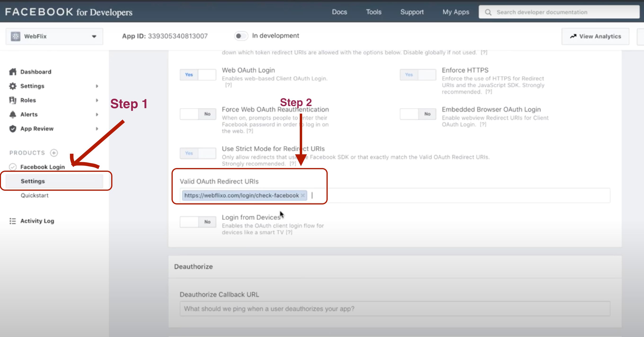The image size is (644, 337).
Task: Click the Roles badge icon
Action: pos(13,100)
